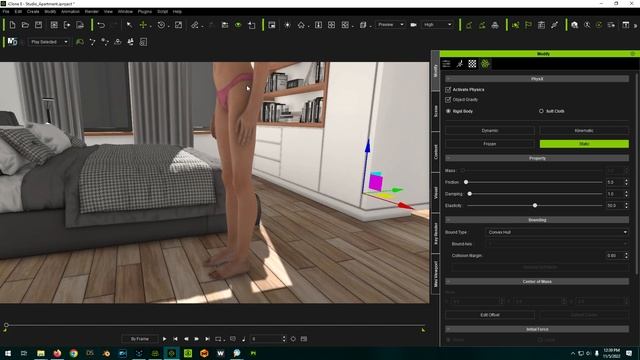Image resolution: width=640 pixels, height=360 pixels.
Task: Set physics state to Kinematic
Action: [584, 131]
